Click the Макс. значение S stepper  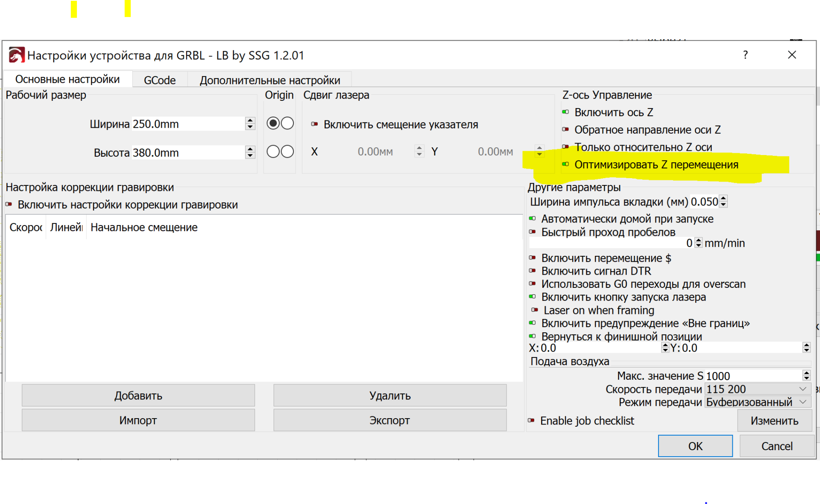click(806, 376)
